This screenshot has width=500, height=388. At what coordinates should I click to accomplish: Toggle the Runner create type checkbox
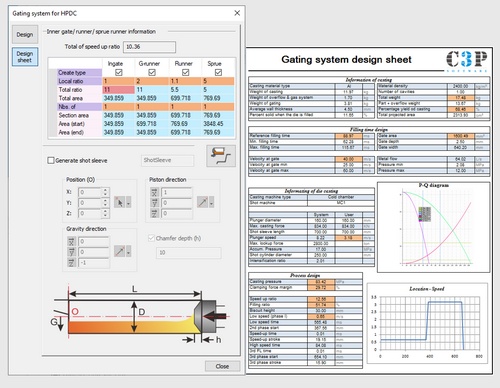tap(185, 72)
